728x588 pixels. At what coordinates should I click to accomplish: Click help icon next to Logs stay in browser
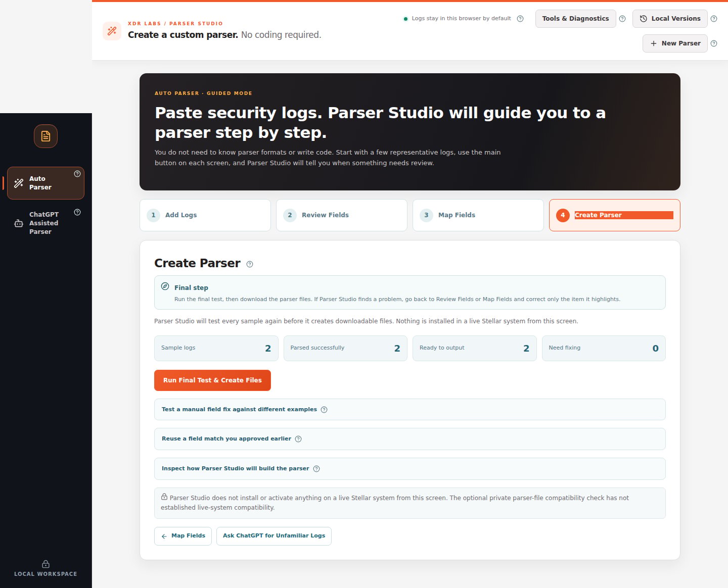point(520,19)
